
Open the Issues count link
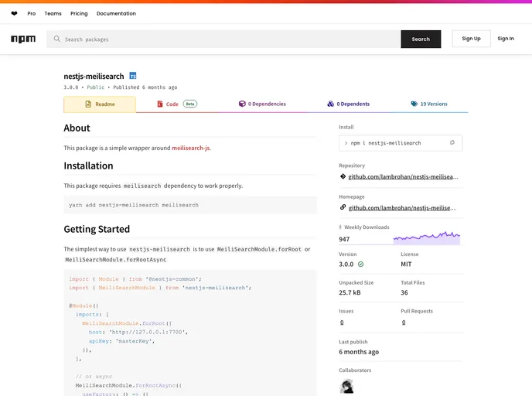click(342, 323)
